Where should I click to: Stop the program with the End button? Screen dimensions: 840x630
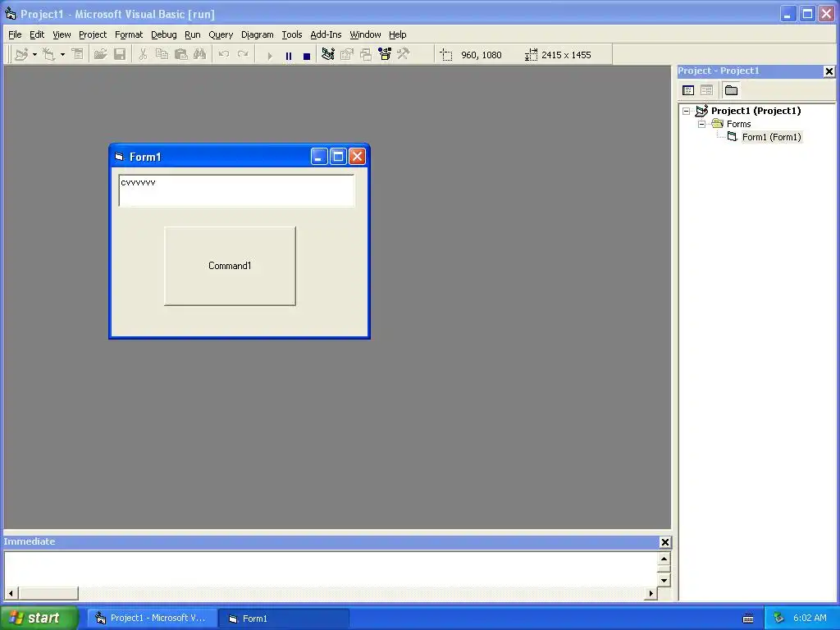[x=307, y=56]
